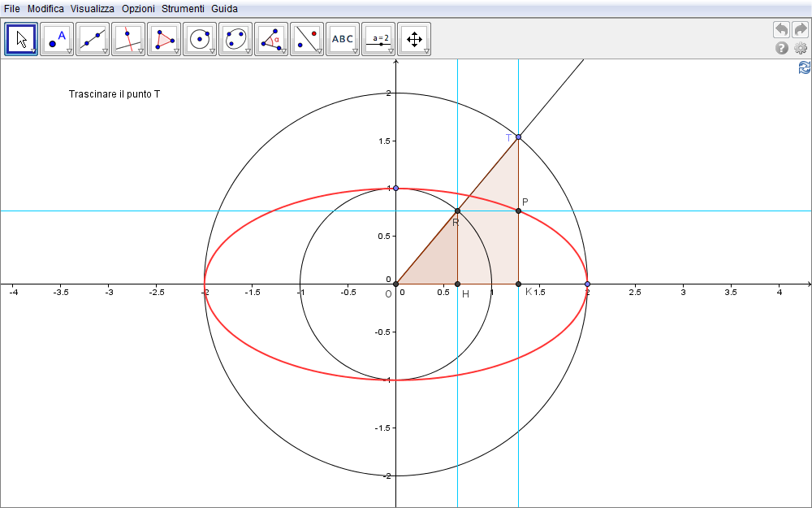This screenshot has height=508, width=812.
Task: Select the Perpendicular line tool
Action: click(128, 38)
